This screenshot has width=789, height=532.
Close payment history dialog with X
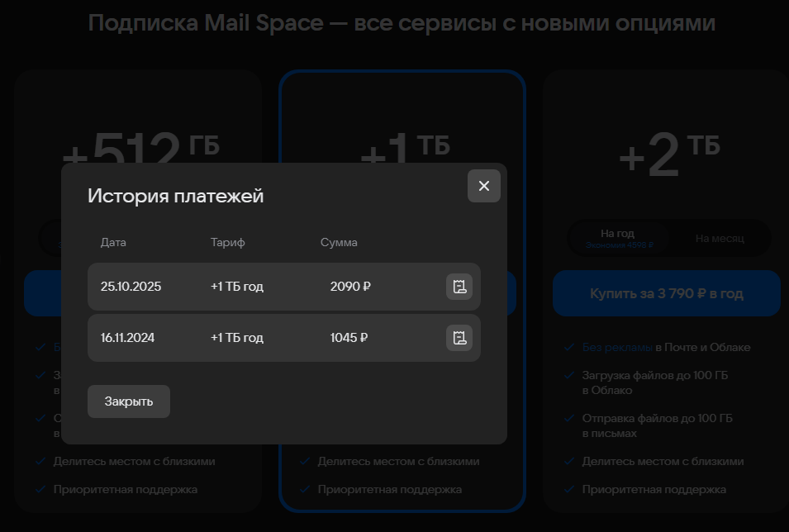pyautogui.click(x=483, y=186)
